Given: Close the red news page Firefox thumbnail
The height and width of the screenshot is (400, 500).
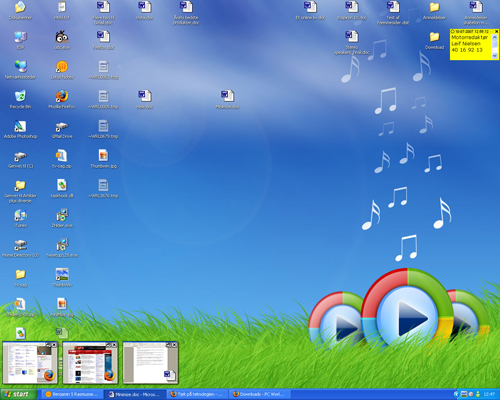Looking at the screenshot, I should click(114, 344).
